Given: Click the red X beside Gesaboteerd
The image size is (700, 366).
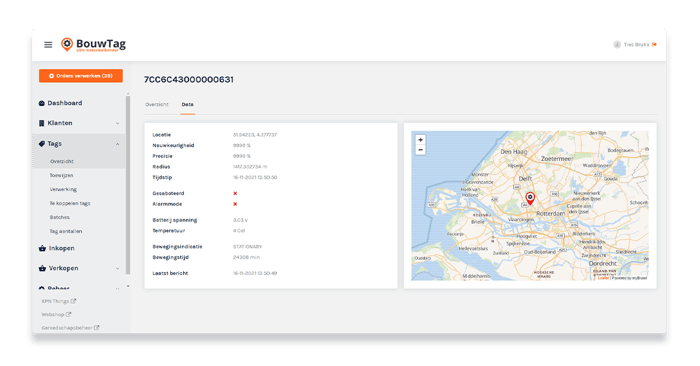Looking at the screenshot, I should tap(235, 193).
